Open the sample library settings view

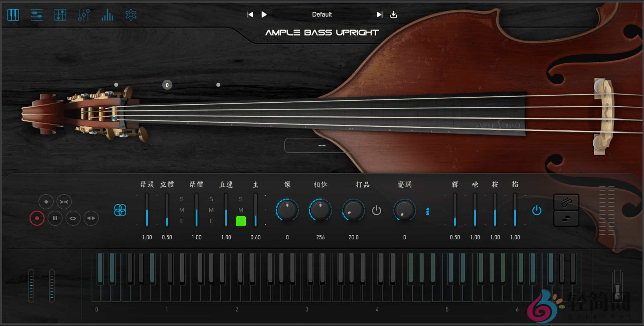coord(36,15)
